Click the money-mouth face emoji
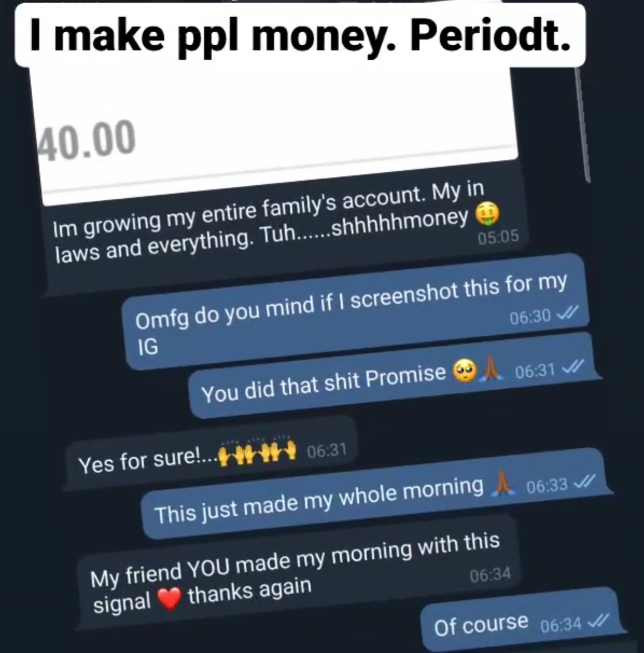Image resolution: width=644 pixels, height=653 pixels. pos(488,214)
